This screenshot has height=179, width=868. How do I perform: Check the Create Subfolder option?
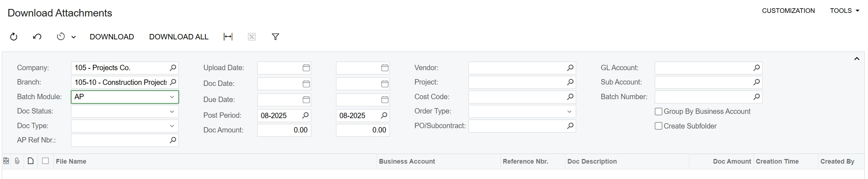658,126
